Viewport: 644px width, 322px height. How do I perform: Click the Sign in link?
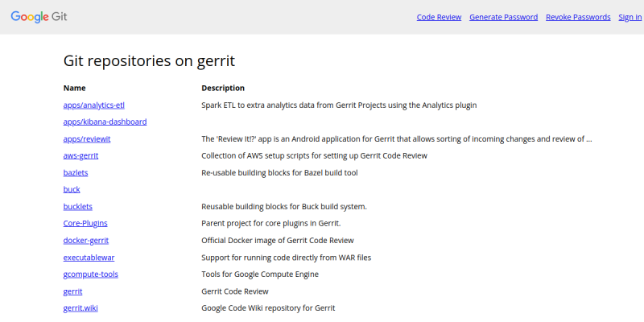[x=630, y=17]
